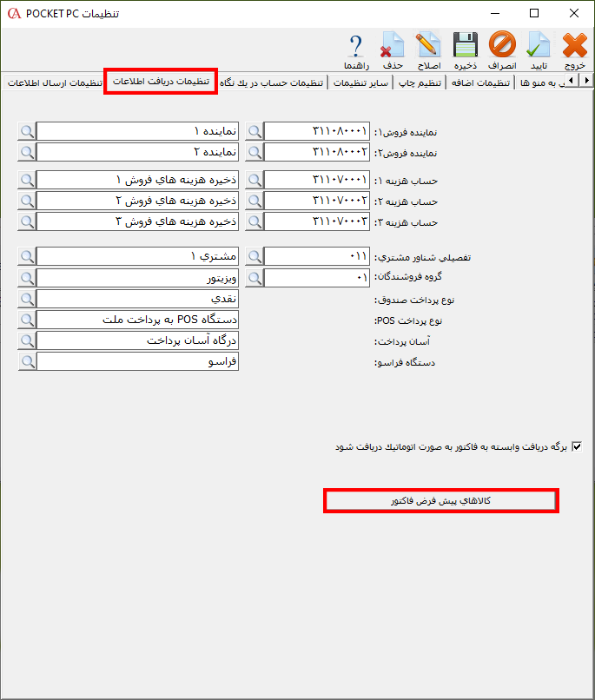
Task: Open lookup for نقدي payment type field
Action: point(27,299)
